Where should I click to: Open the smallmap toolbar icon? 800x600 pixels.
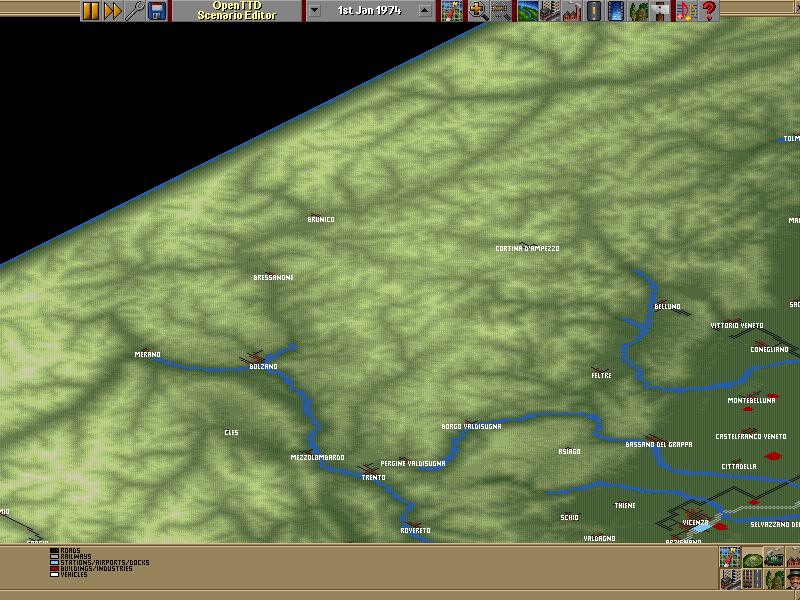(452, 11)
